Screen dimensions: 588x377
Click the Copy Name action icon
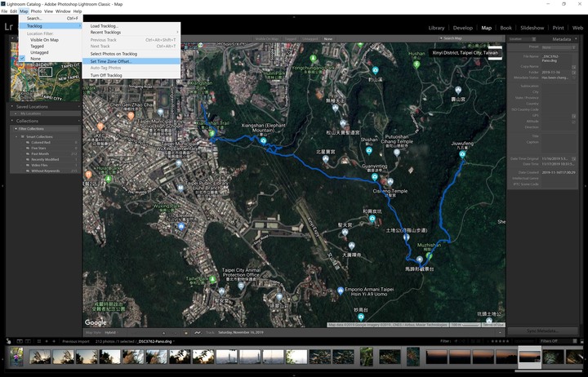point(574,68)
